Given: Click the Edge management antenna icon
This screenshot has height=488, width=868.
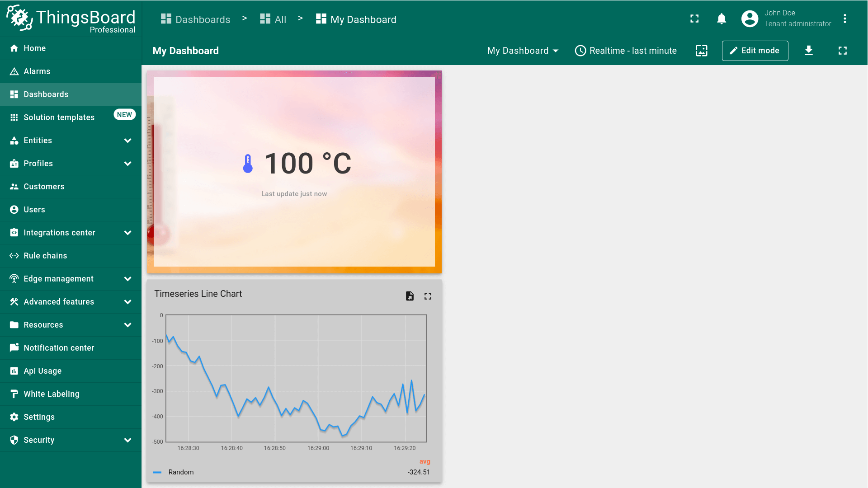Looking at the screenshot, I should 14,279.
